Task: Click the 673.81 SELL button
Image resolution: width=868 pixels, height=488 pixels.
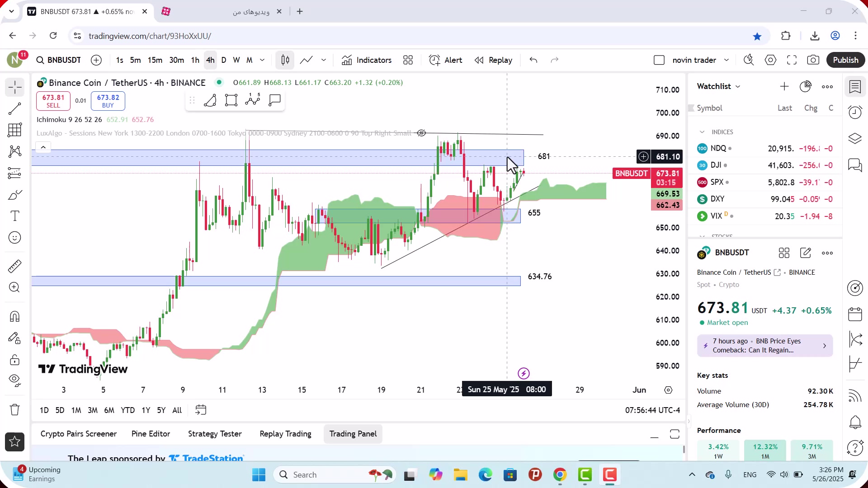Action: pos(53,101)
